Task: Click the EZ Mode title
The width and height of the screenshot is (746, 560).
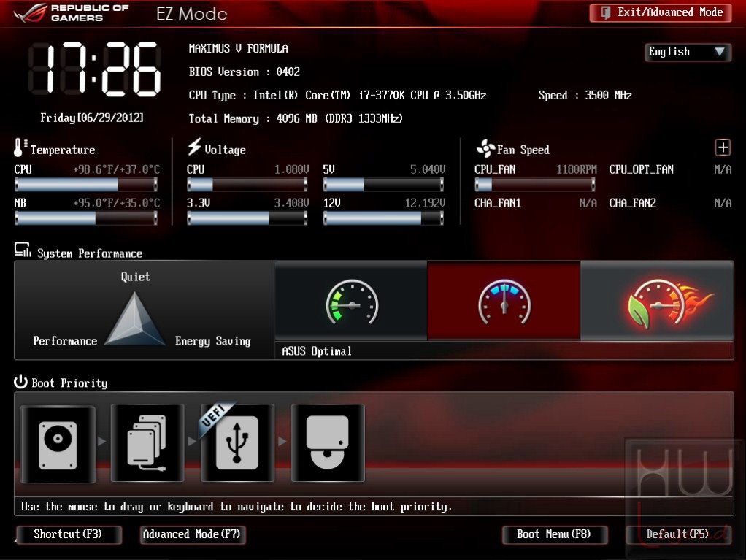Action: tap(192, 14)
